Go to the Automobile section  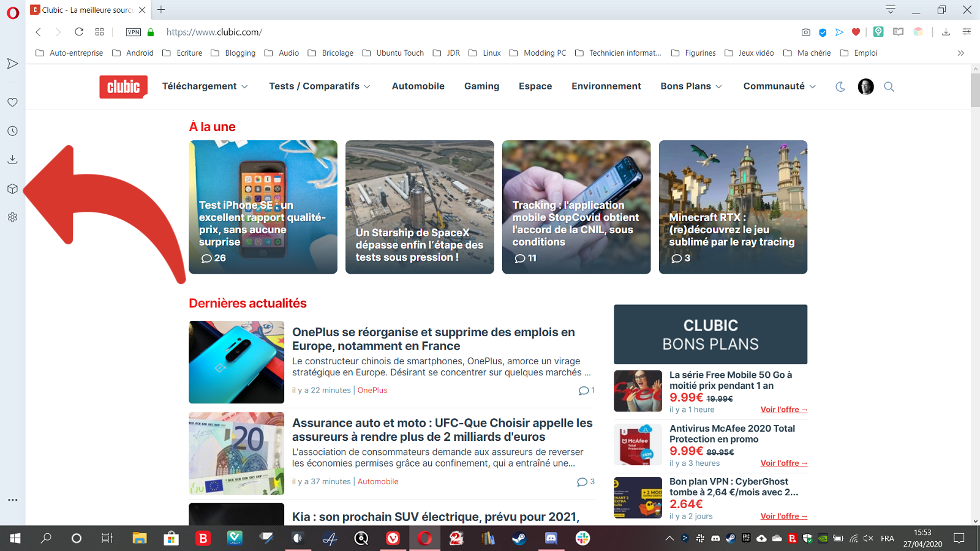pyautogui.click(x=418, y=86)
